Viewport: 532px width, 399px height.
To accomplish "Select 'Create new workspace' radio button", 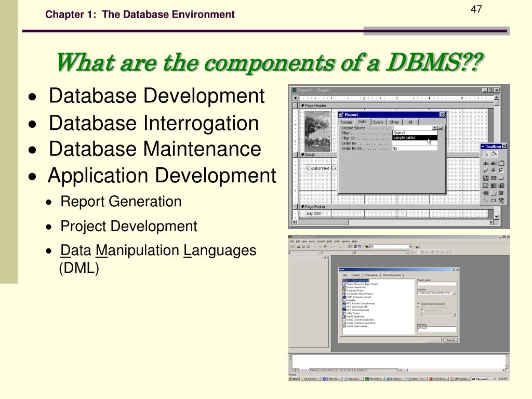I will click(x=418, y=303).
